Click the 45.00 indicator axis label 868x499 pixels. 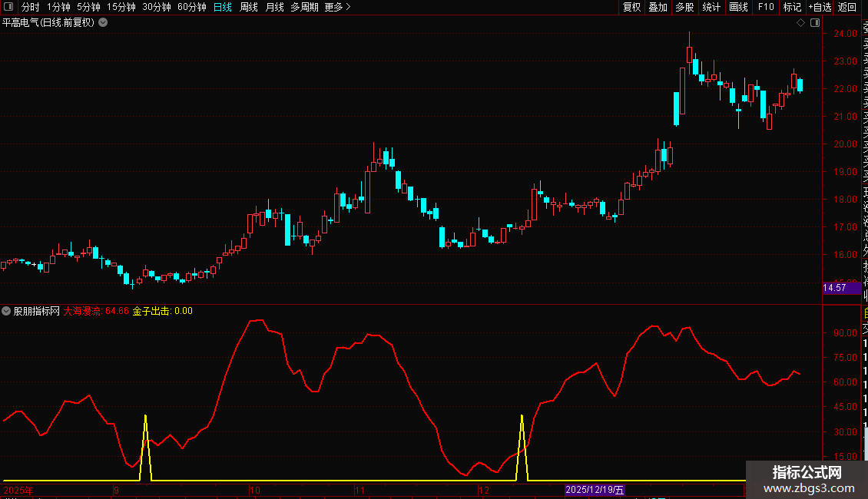pyautogui.click(x=845, y=407)
